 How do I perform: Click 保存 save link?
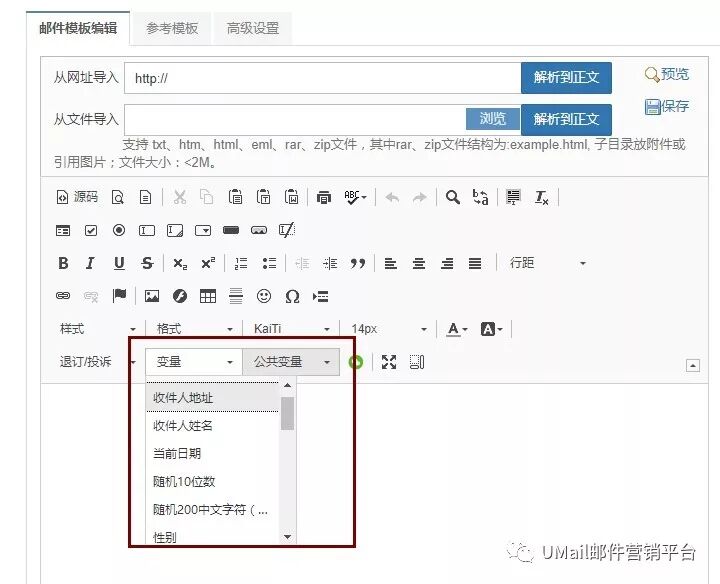click(667, 106)
